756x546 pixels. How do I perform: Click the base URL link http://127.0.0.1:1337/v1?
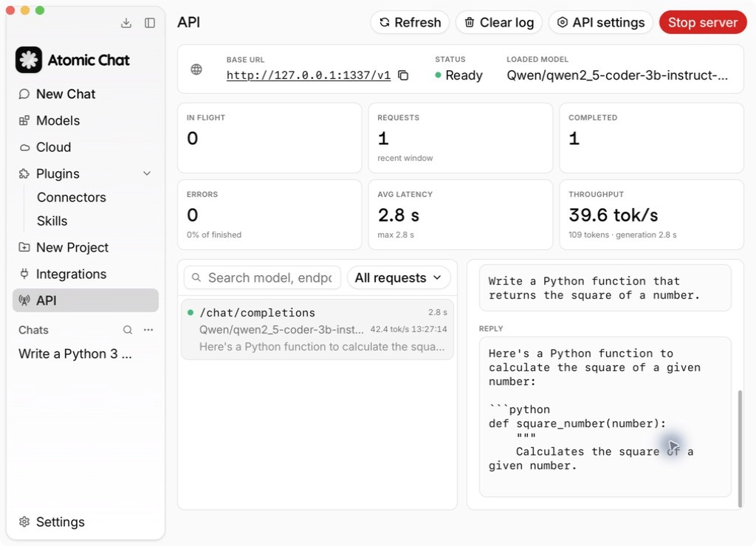(309, 75)
